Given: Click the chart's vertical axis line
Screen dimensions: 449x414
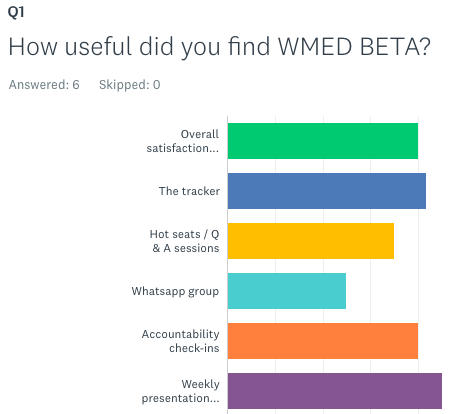Looking at the screenshot, I should click(x=227, y=265).
